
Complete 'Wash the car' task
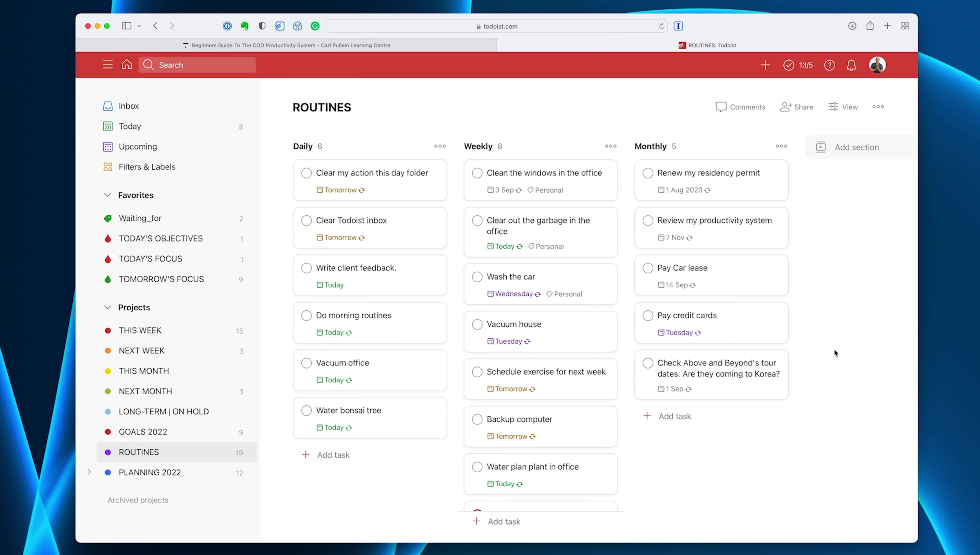pyautogui.click(x=477, y=277)
